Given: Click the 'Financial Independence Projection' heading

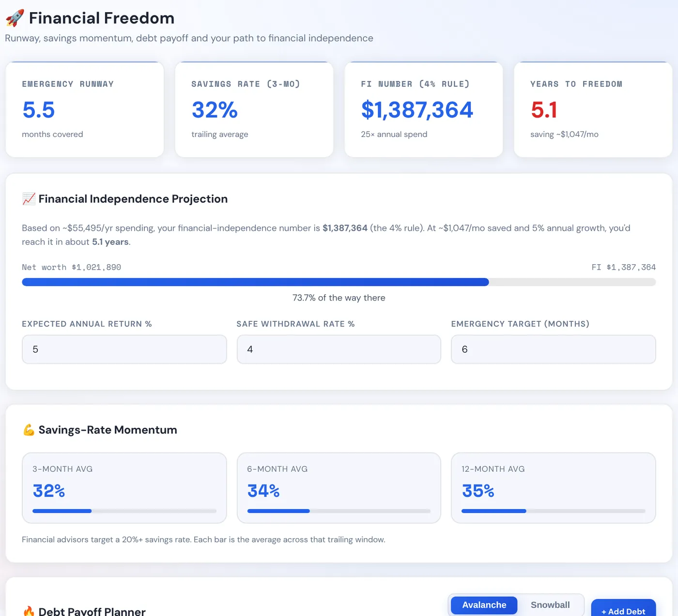Looking at the screenshot, I should point(133,199).
